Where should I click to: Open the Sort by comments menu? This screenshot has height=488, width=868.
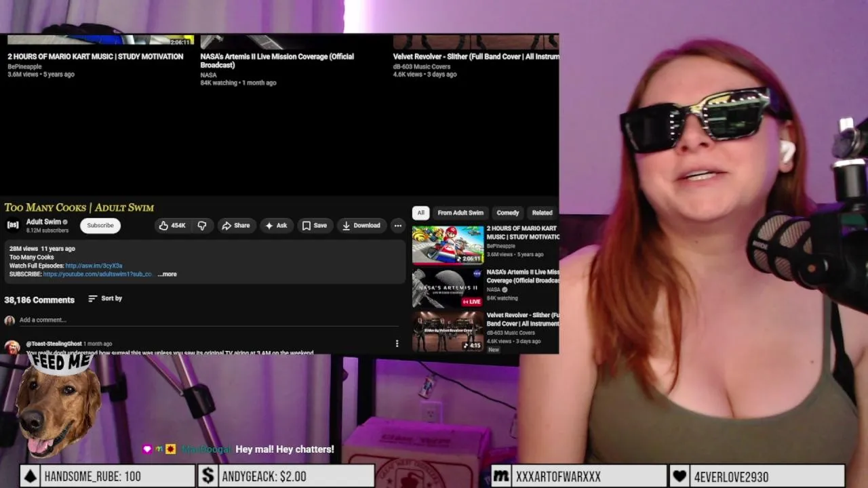(x=105, y=298)
